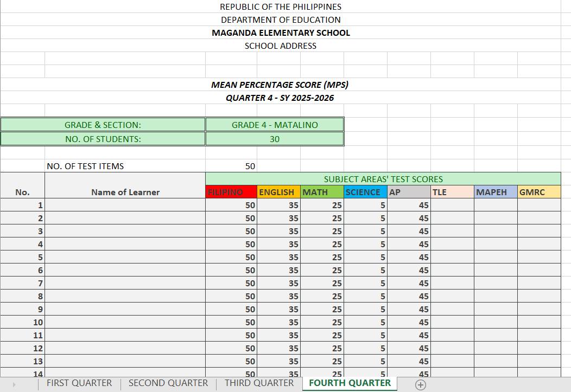Select the AP column header cell
Viewport: 571px width, 392px height.
(409, 192)
